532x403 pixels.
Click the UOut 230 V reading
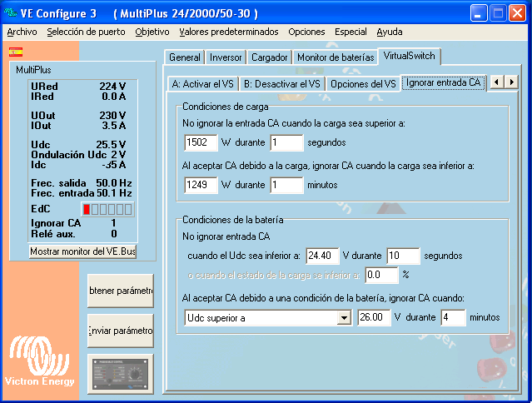tap(78, 116)
